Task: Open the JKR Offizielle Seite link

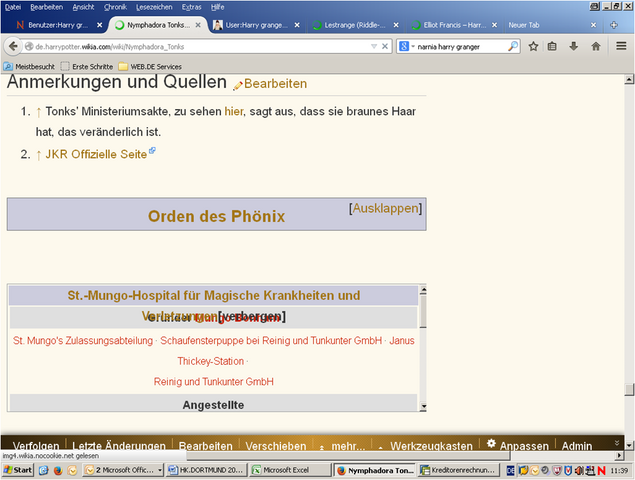Action: (x=96, y=154)
